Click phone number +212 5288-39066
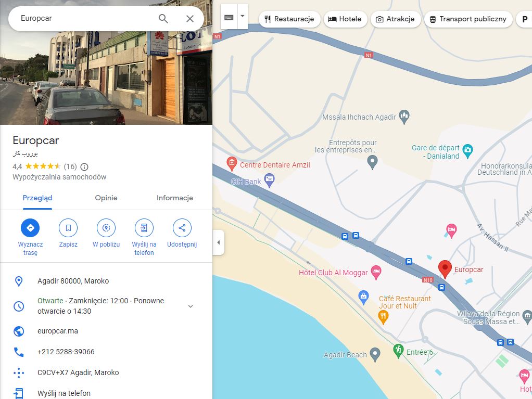The height and width of the screenshot is (399, 532). click(66, 352)
